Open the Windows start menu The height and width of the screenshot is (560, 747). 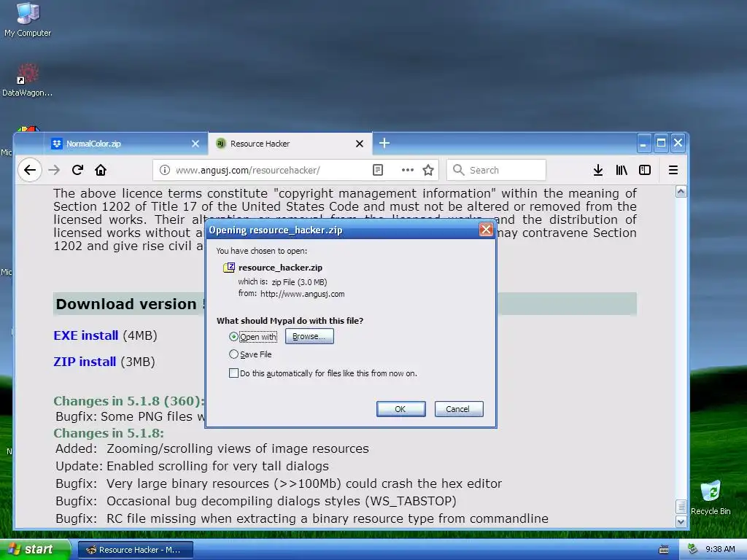point(34,549)
